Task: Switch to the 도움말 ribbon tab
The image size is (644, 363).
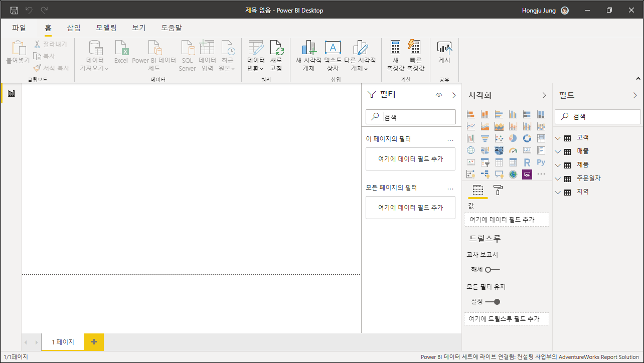Action: 172,28
